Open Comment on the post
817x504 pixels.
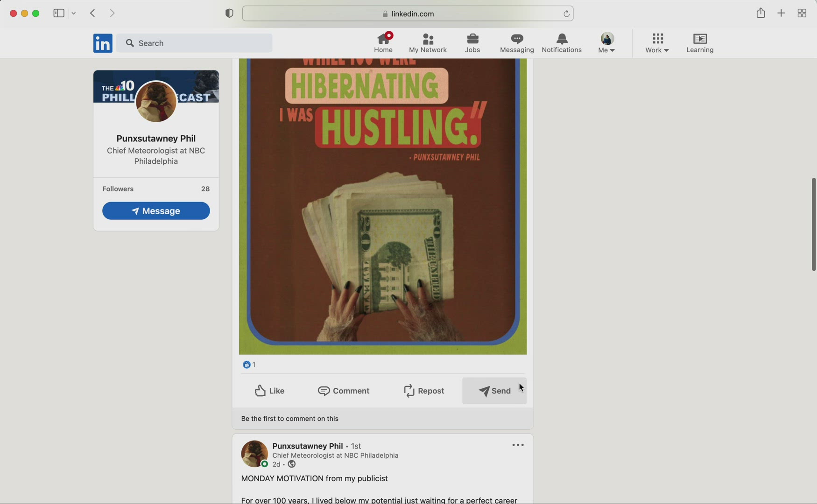click(344, 391)
